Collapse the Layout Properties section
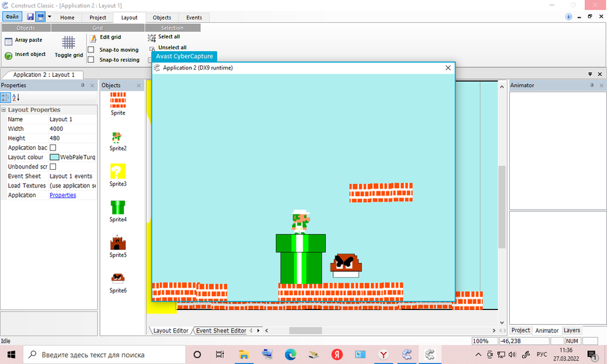 coord(3,110)
